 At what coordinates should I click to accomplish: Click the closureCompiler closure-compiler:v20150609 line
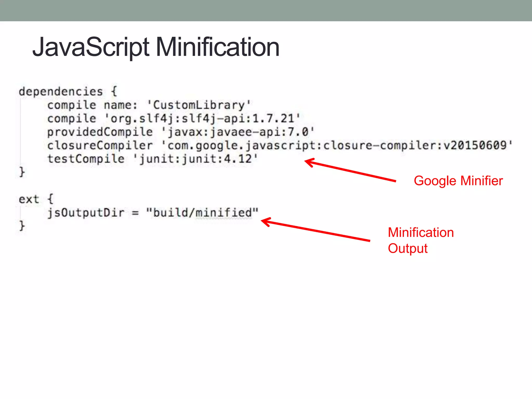pyautogui.click(x=280, y=145)
